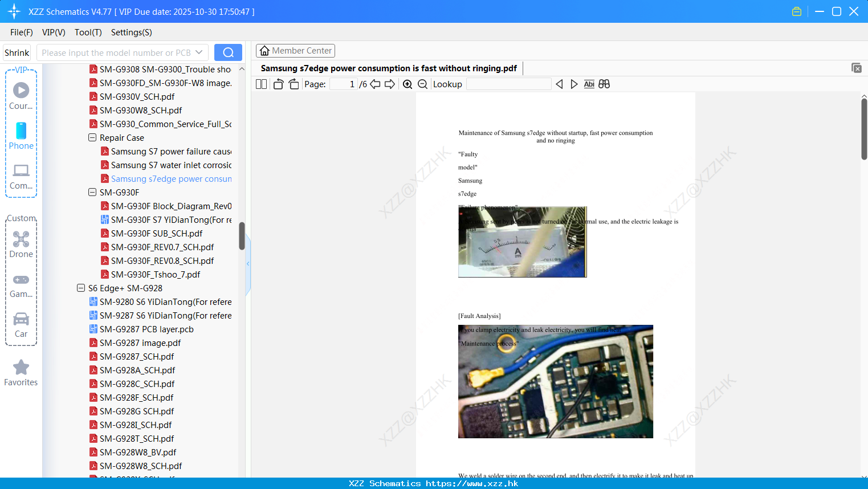Click the ammeter photo in the PDF
This screenshot has width=868, height=489.
coord(522,242)
